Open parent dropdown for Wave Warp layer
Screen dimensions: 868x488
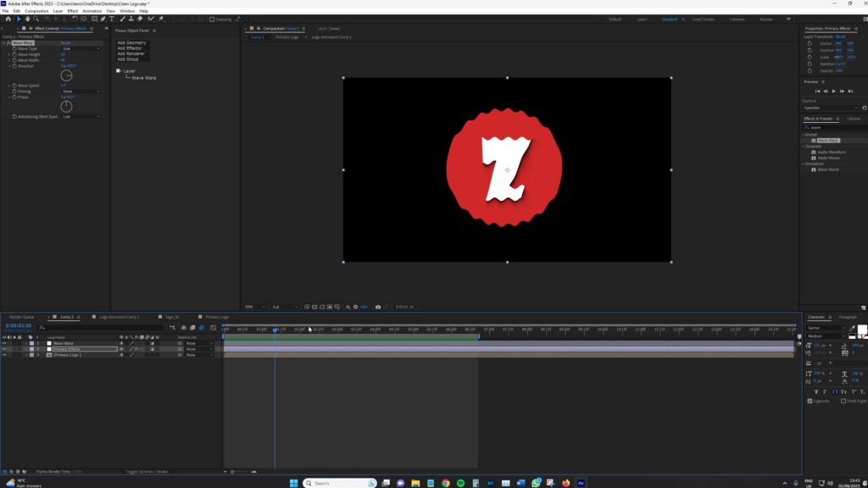pos(198,343)
